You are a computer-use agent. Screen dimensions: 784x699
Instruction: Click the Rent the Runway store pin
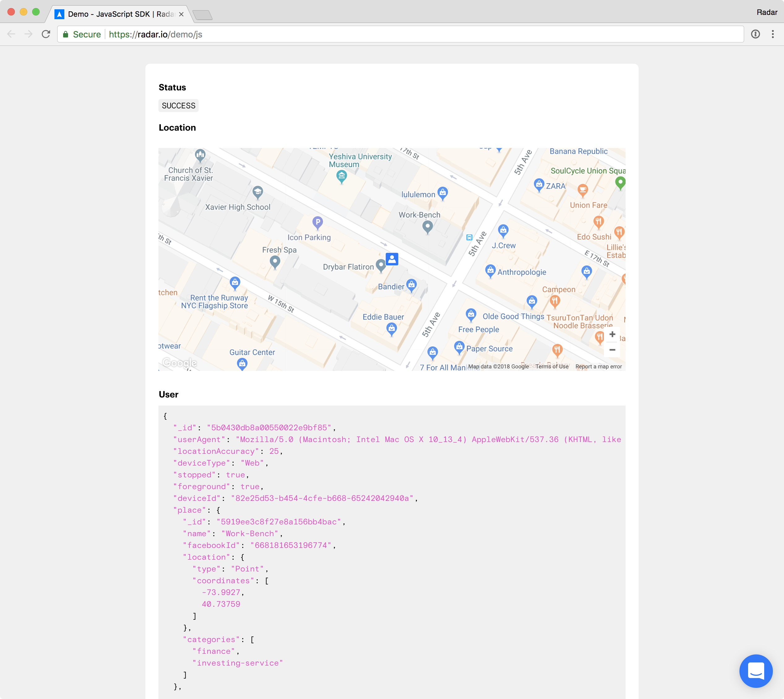[x=235, y=283]
